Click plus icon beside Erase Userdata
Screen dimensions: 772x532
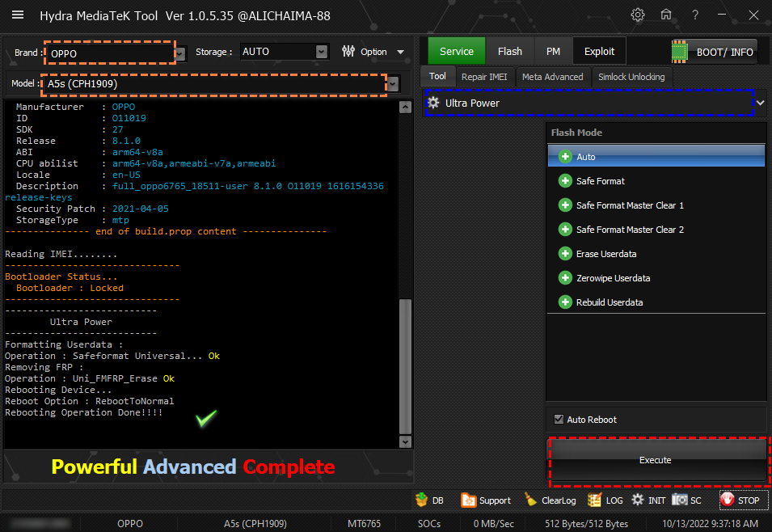coord(565,254)
